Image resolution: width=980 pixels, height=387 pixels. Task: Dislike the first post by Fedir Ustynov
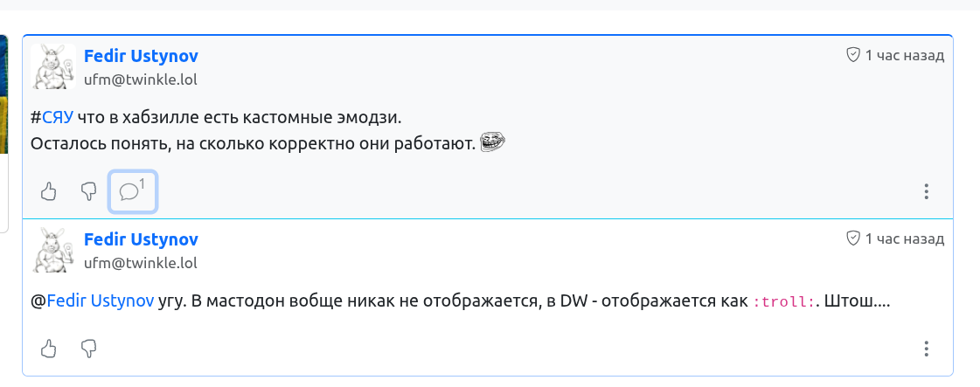[x=88, y=191]
